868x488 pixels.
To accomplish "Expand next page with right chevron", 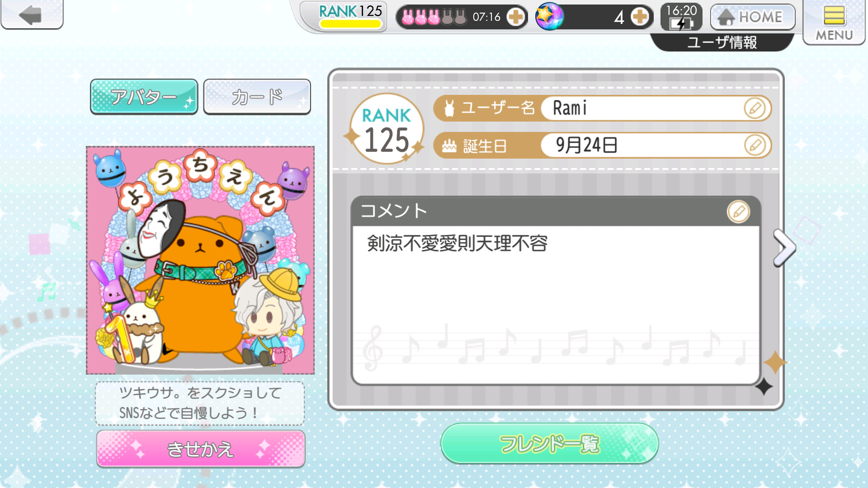I will [784, 248].
